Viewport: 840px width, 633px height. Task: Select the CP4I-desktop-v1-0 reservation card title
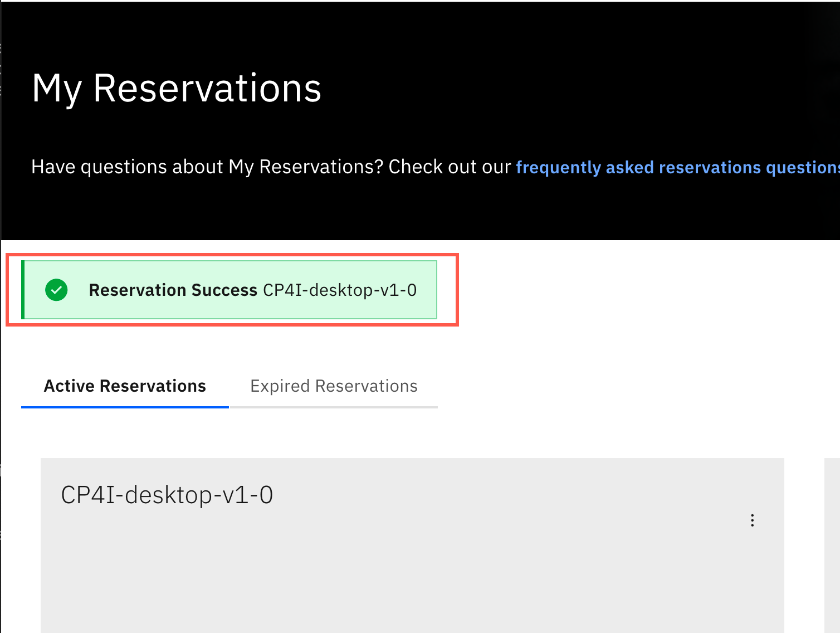click(x=167, y=495)
